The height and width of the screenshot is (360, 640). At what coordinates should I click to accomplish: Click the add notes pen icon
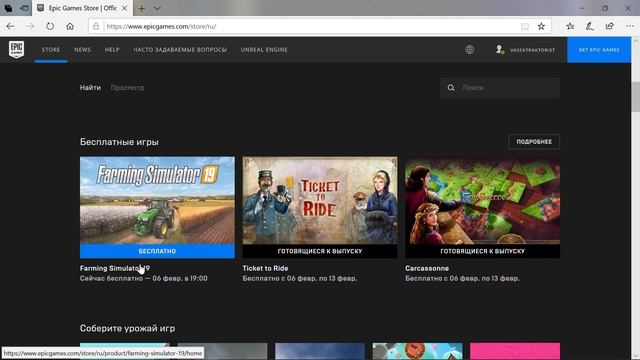pyautogui.click(x=589, y=27)
